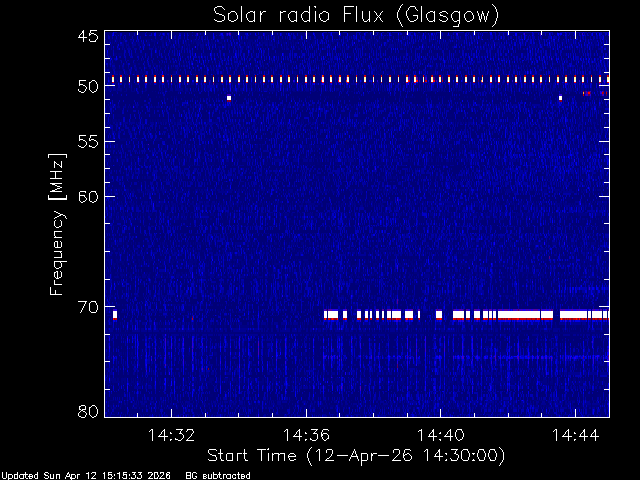This screenshot has height=480, width=640.
Task: Click the Updated Sun Apr 12 timestamp text
Action: coord(86,476)
